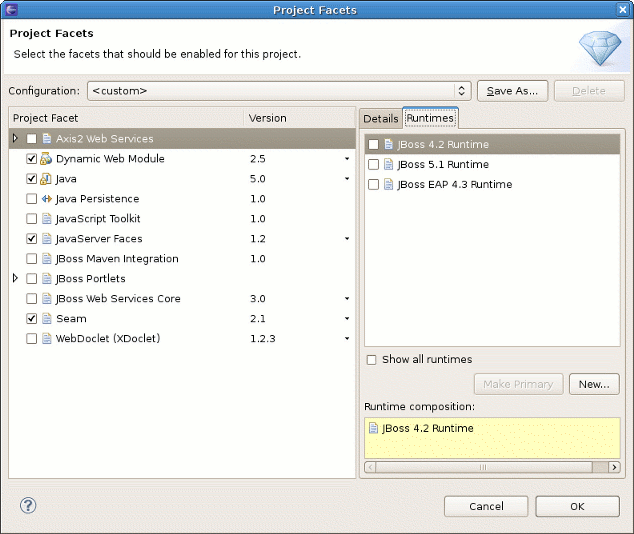
Task: Confirm with the OK button
Action: click(x=577, y=506)
